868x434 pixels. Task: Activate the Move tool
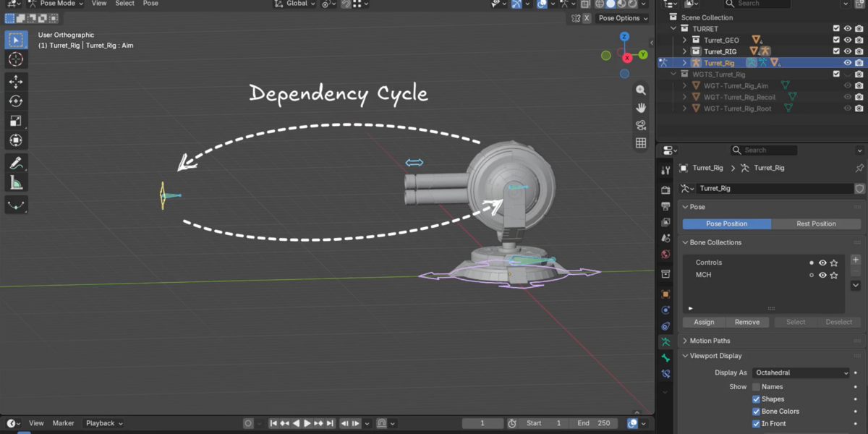[16, 82]
